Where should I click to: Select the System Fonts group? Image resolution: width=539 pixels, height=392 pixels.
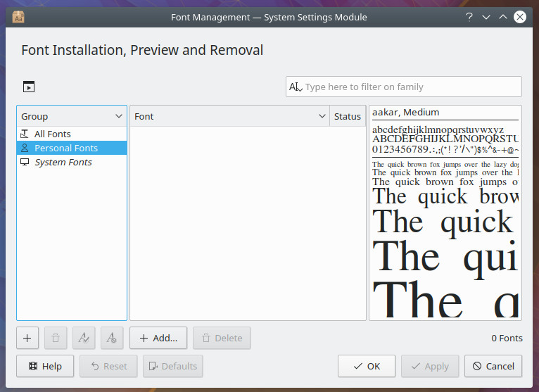pyautogui.click(x=63, y=162)
